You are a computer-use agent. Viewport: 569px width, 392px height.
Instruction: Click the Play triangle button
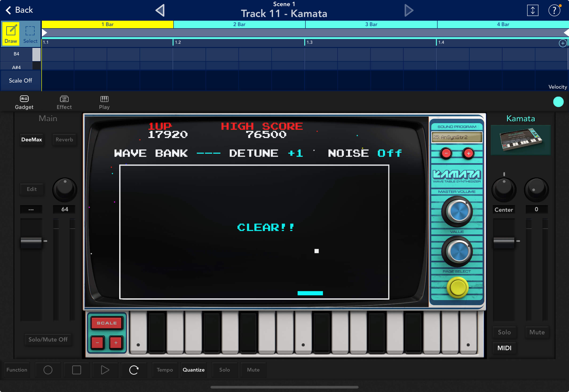(105, 370)
